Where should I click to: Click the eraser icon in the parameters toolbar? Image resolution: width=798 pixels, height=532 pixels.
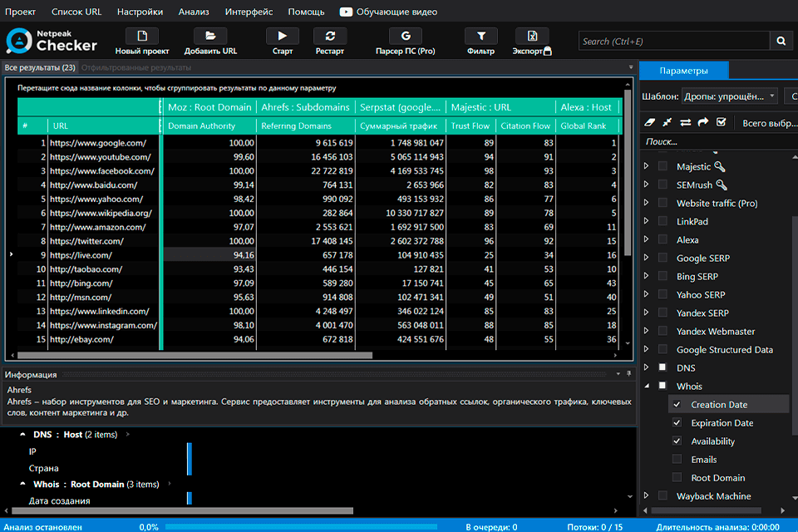(x=651, y=122)
